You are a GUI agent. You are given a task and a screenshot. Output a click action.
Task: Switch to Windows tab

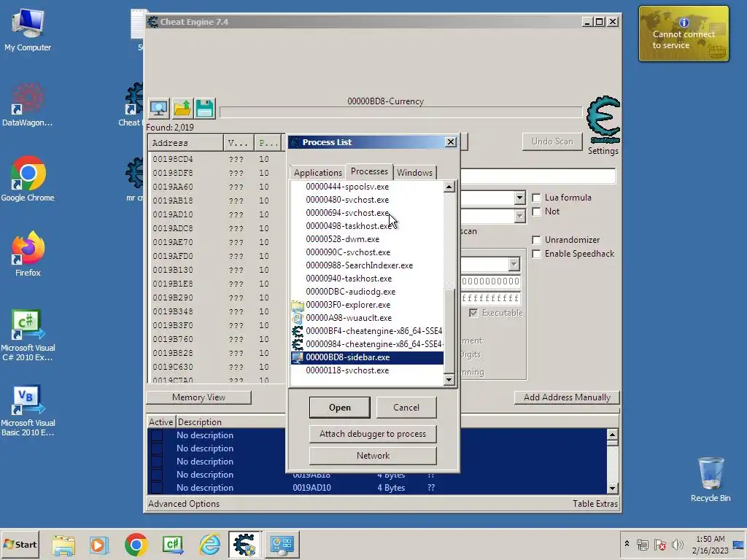414,173
